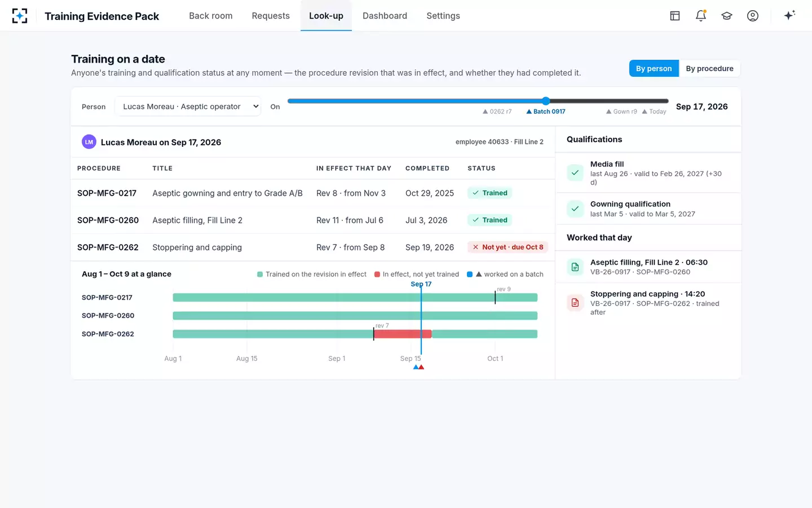Click the Gowning qualification check icon
This screenshot has height=508, width=812.
[575, 209]
